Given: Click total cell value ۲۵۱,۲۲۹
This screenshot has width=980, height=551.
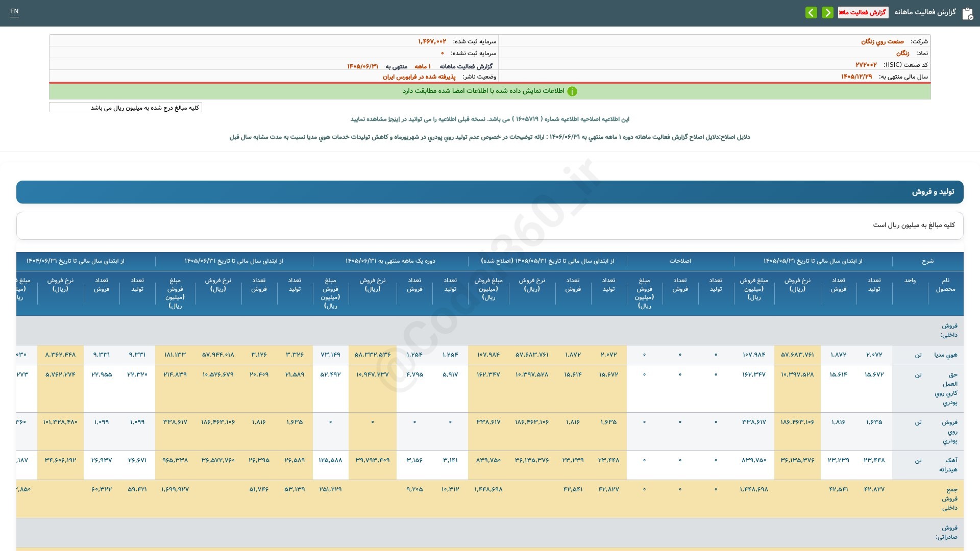Looking at the screenshot, I should click(331, 489).
